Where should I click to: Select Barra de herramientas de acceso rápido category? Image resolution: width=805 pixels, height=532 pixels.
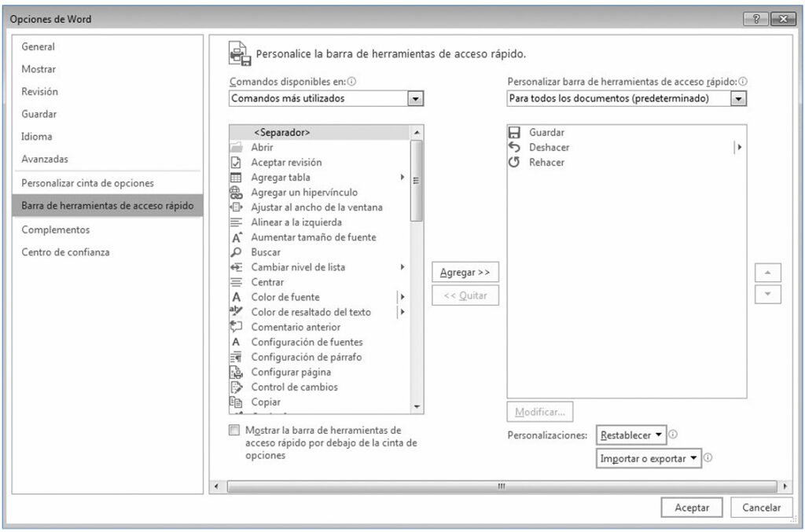pyautogui.click(x=107, y=206)
